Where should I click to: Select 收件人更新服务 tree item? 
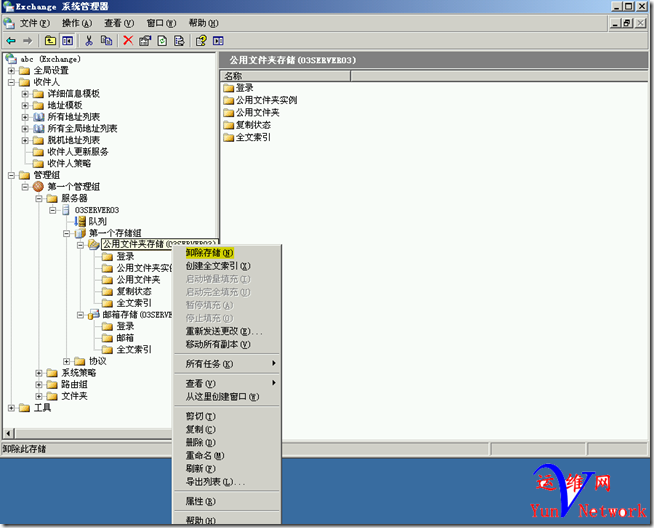[x=78, y=152]
